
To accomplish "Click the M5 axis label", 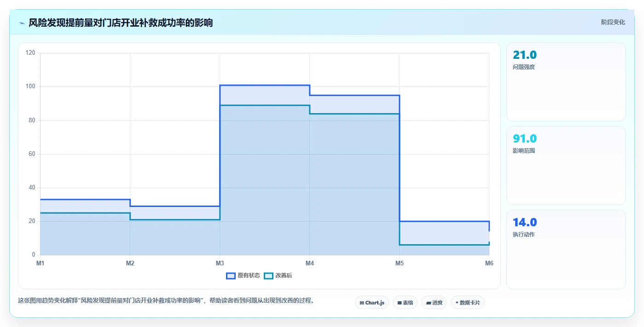I will pos(399,263).
